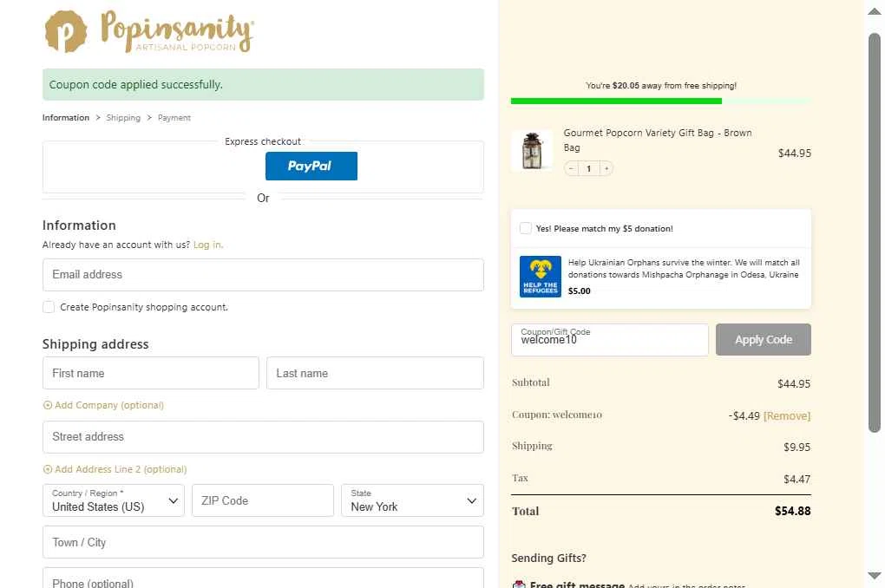Click the Help The Refugees donation image
Screen dimensions: 885x588
[x=541, y=277]
